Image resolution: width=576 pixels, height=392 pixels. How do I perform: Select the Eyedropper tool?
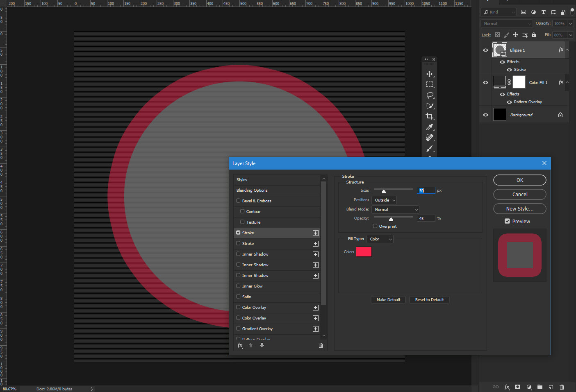(430, 127)
